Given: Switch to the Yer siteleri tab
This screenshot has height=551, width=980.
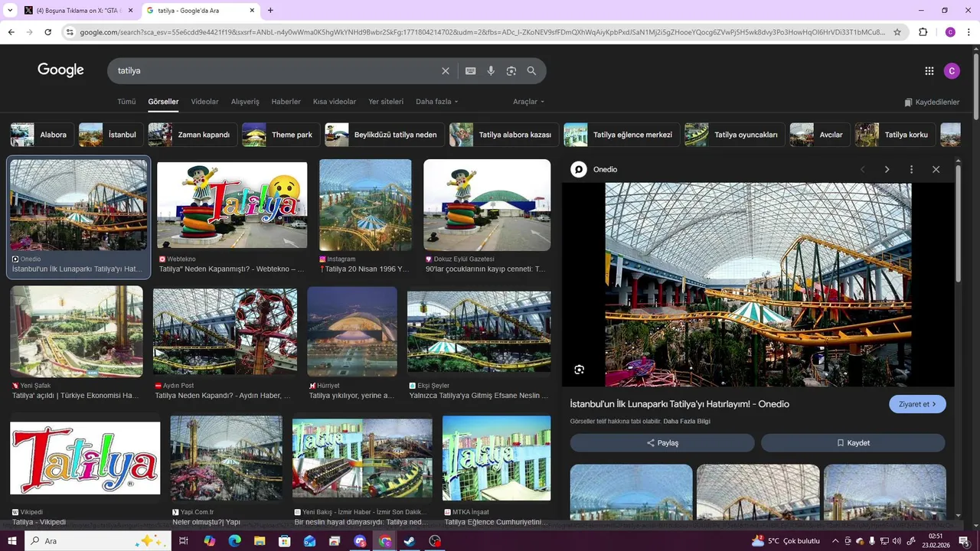Looking at the screenshot, I should click(x=386, y=102).
